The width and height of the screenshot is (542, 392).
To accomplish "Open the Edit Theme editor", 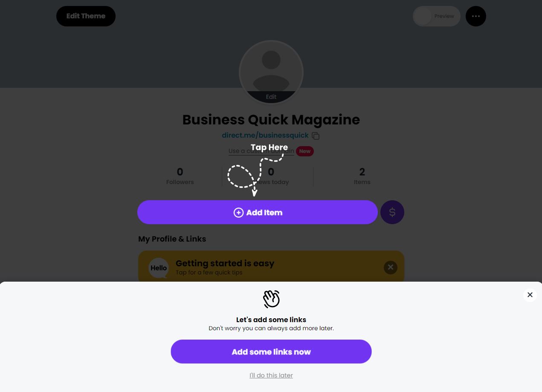I will pyautogui.click(x=86, y=16).
